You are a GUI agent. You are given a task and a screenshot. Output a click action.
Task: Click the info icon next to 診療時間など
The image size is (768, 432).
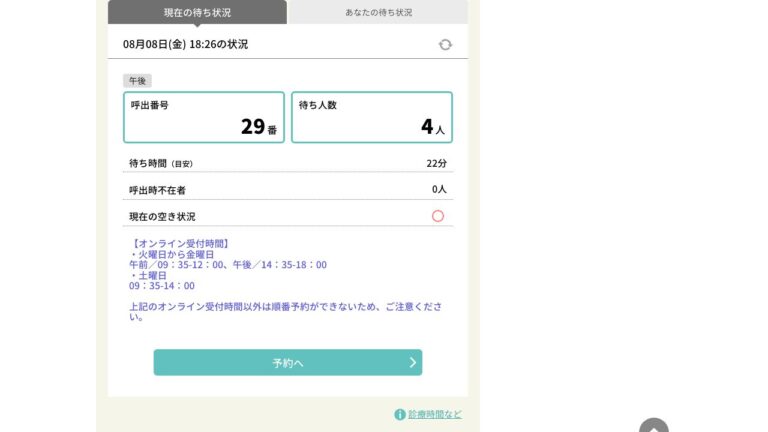pos(400,414)
